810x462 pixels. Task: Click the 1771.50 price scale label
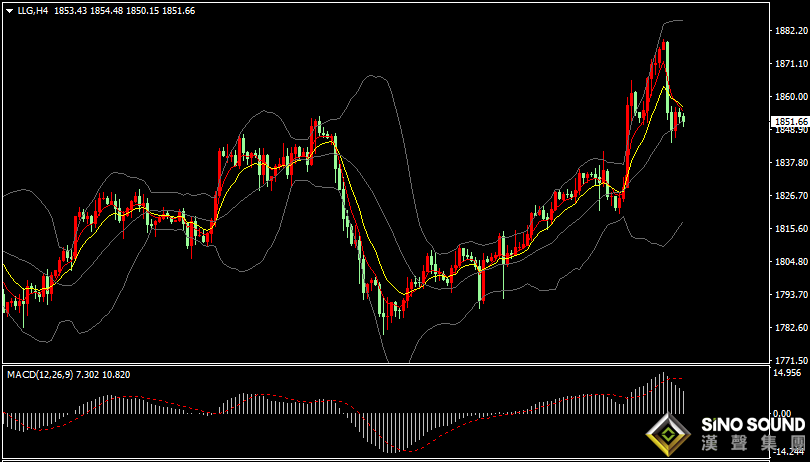790,361
